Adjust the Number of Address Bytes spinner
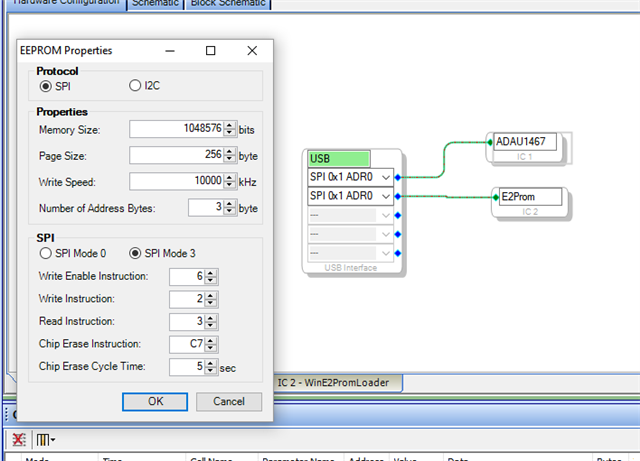Image resolution: width=640 pixels, height=461 pixels. pyautogui.click(x=230, y=207)
